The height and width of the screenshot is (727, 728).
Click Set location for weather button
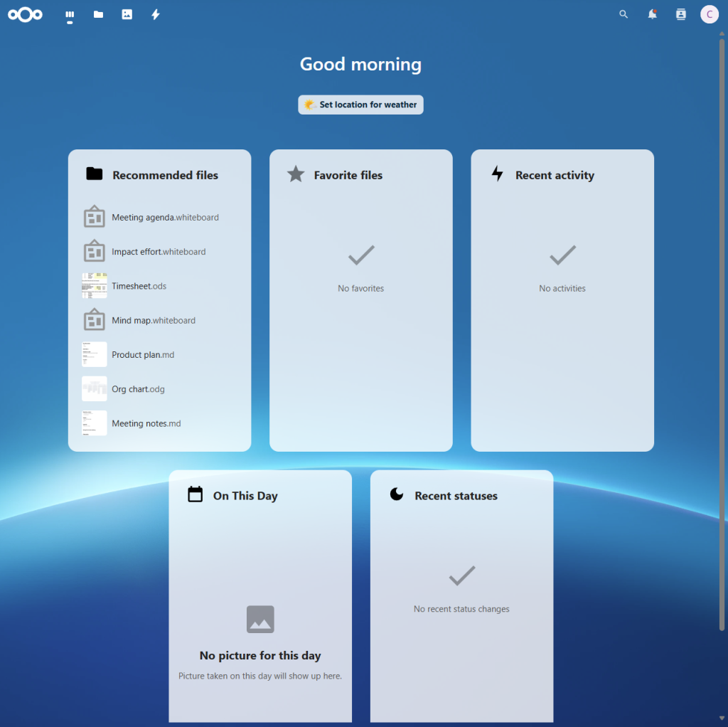point(360,105)
